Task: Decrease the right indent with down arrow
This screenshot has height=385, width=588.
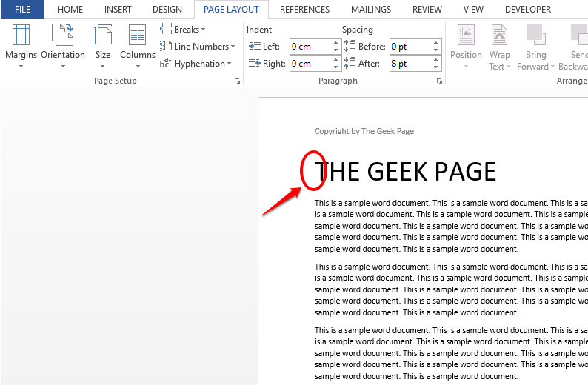Action: pyautogui.click(x=335, y=67)
